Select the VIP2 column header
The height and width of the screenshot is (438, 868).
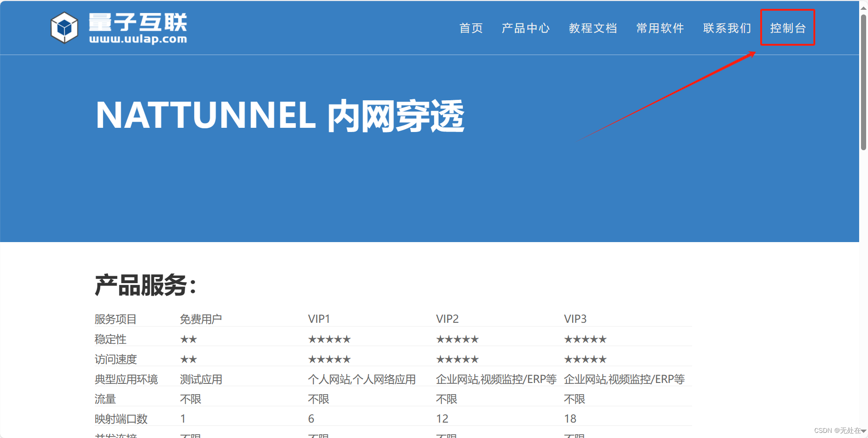[447, 319]
